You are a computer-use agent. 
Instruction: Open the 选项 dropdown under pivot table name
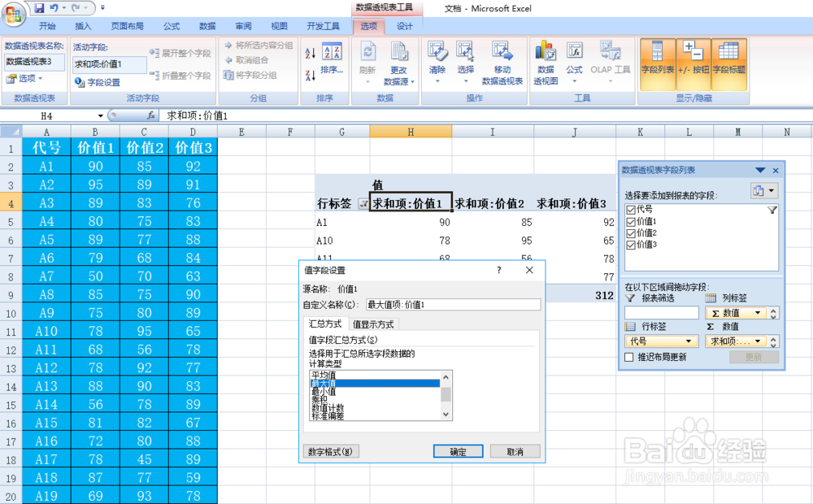pos(24,78)
